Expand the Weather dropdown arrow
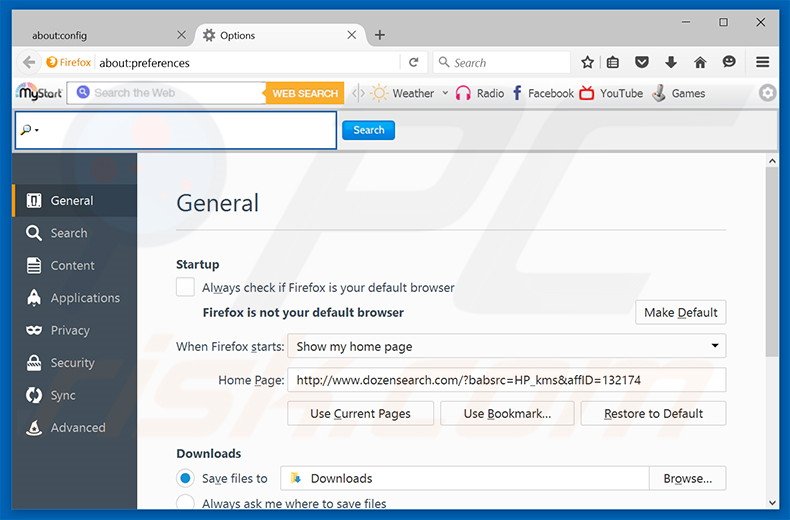The height and width of the screenshot is (520, 790). (x=445, y=93)
